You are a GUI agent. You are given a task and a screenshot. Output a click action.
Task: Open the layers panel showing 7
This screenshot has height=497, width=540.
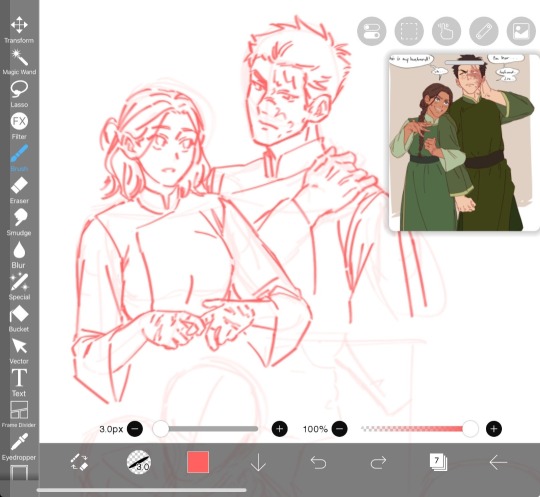438,462
